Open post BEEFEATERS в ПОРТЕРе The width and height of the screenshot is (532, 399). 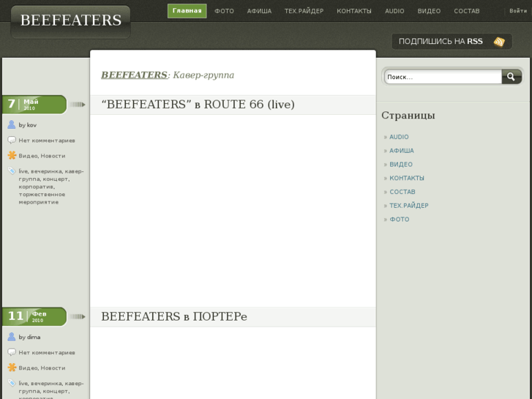click(174, 317)
